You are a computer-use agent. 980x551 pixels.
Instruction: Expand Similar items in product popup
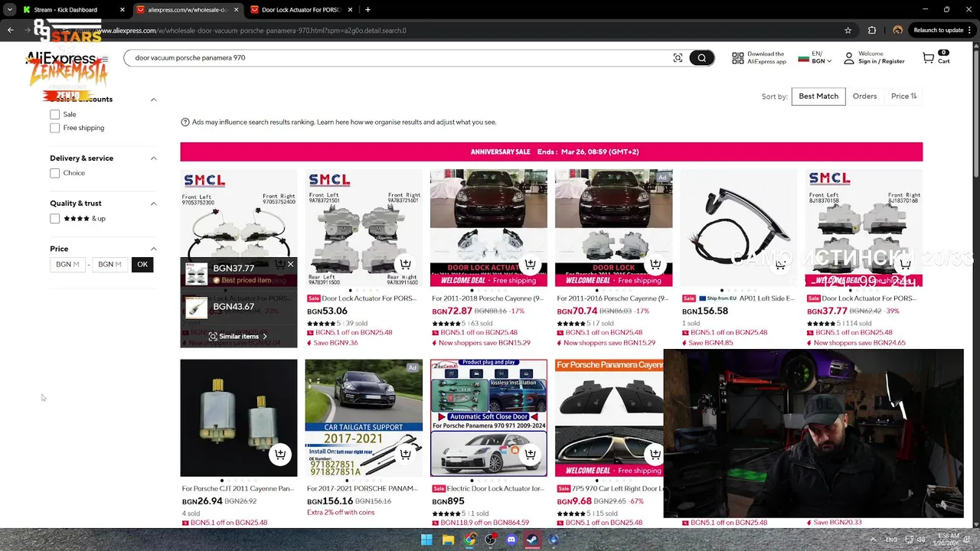click(239, 337)
